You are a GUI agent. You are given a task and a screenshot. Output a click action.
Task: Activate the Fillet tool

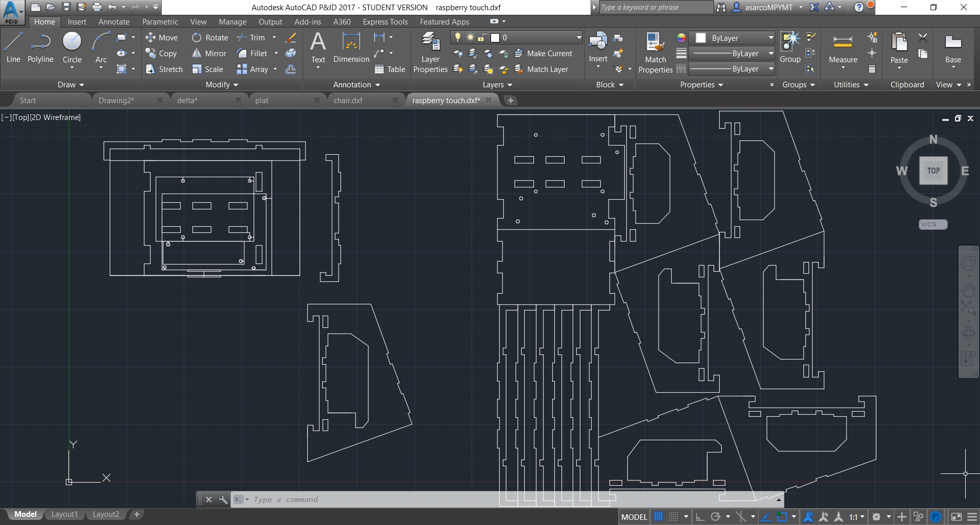[x=252, y=53]
